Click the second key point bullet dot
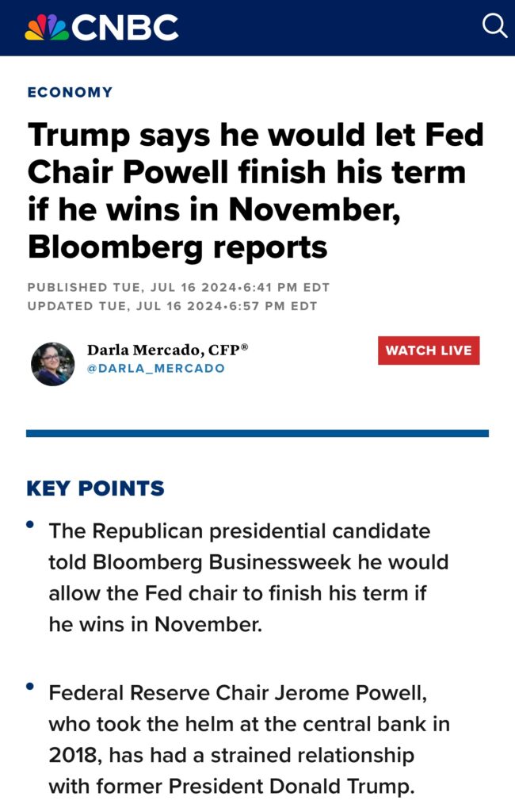The height and width of the screenshot is (812, 515). (30, 686)
